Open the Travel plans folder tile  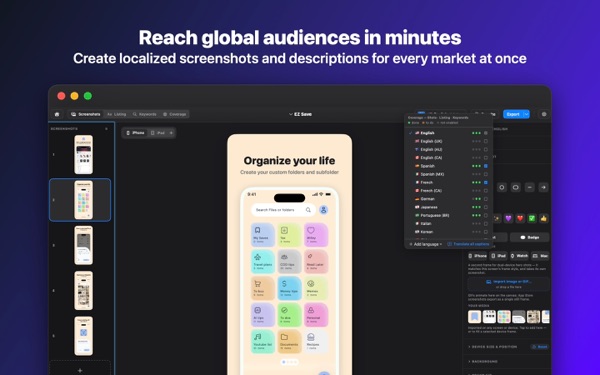coord(262,261)
